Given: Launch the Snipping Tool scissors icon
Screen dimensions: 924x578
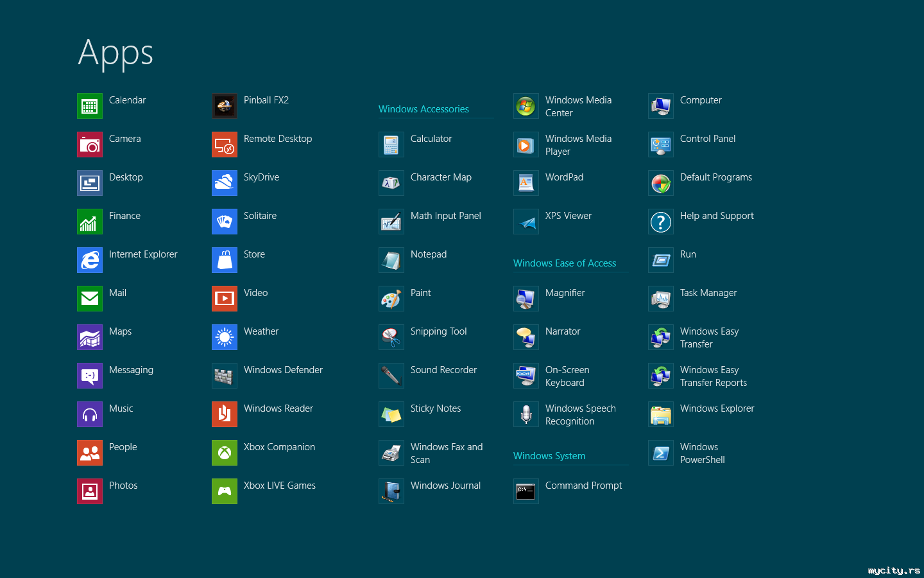Looking at the screenshot, I should click(x=391, y=337).
